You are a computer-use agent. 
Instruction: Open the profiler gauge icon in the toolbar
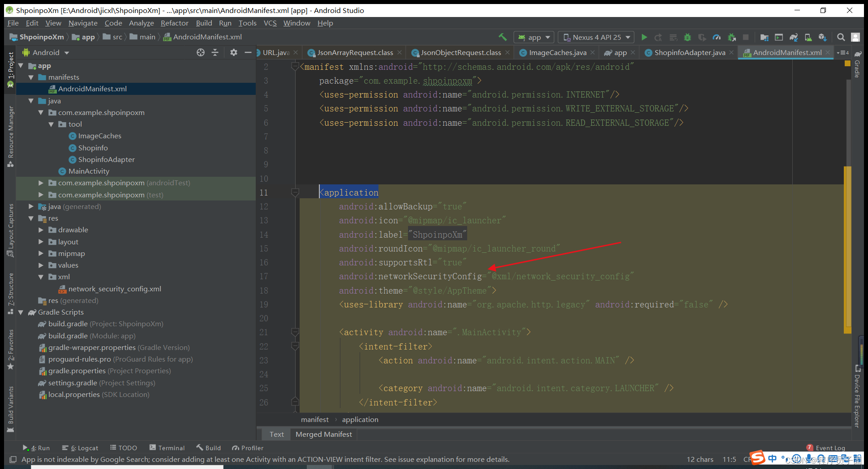[717, 38]
